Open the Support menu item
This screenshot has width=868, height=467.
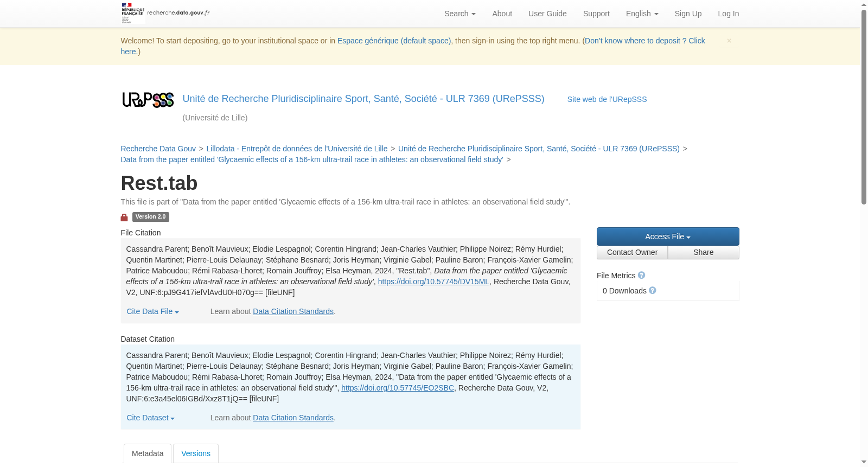point(596,14)
